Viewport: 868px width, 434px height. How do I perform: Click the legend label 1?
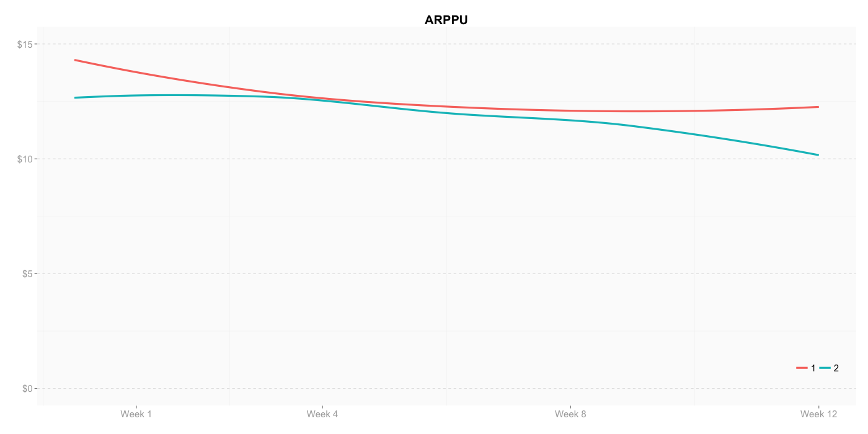(813, 368)
